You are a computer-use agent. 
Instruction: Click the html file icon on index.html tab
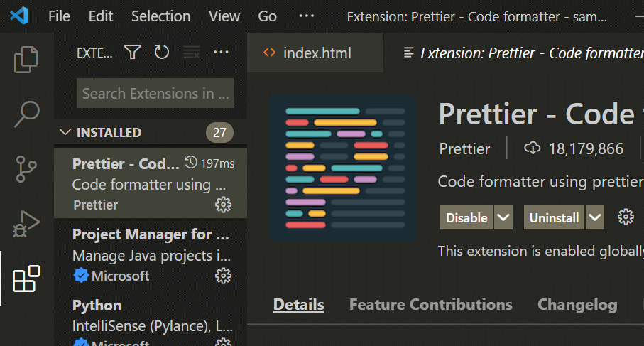click(269, 52)
